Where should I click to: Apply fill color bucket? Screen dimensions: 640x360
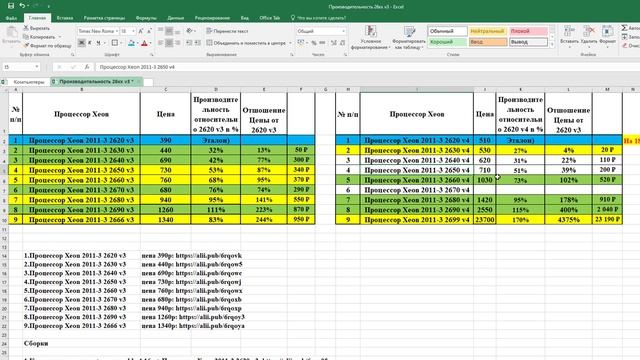131,43
